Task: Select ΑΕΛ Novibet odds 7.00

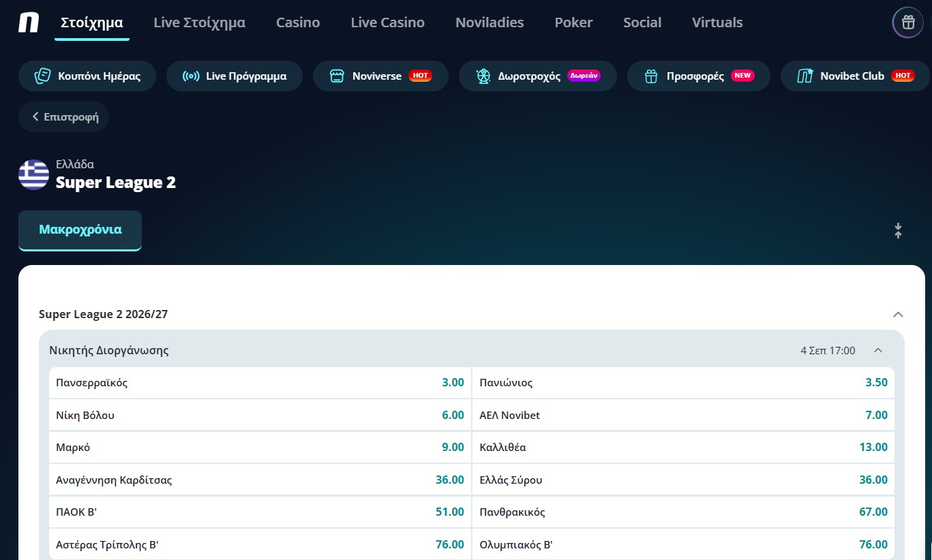Action: (x=683, y=415)
